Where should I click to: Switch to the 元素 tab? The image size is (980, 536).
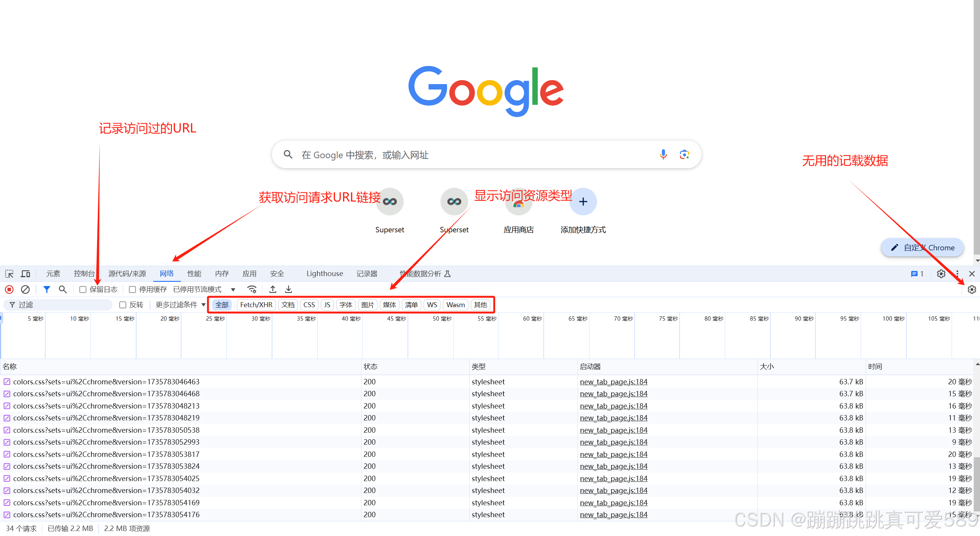53,274
